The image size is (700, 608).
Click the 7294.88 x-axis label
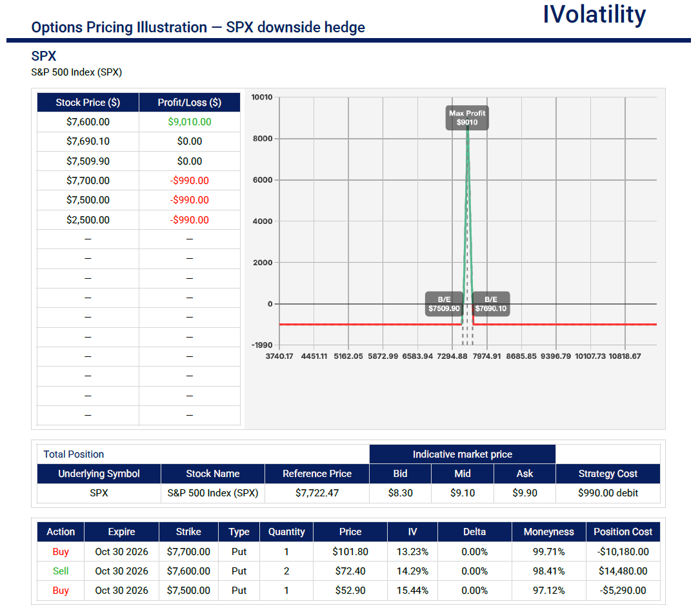pyautogui.click(x=452, y=356)
